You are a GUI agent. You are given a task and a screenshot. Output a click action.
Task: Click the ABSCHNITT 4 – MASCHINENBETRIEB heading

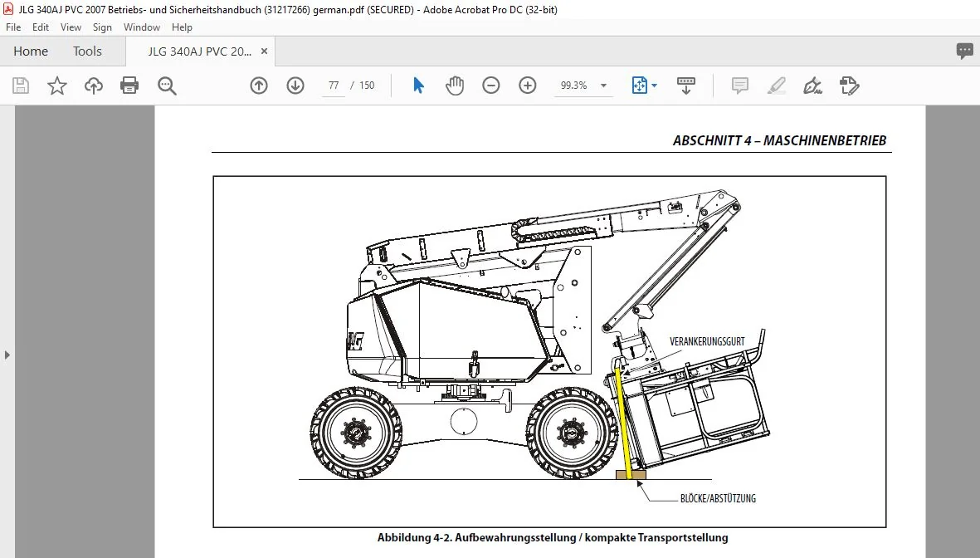pos(779,141)
